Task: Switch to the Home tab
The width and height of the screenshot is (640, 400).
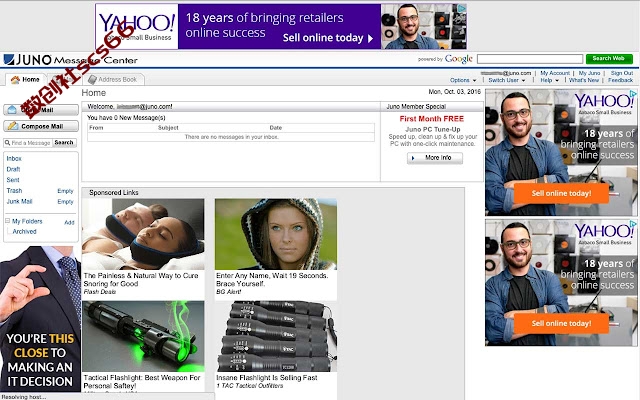Action: pyautogui.click(x=25, y=80)
